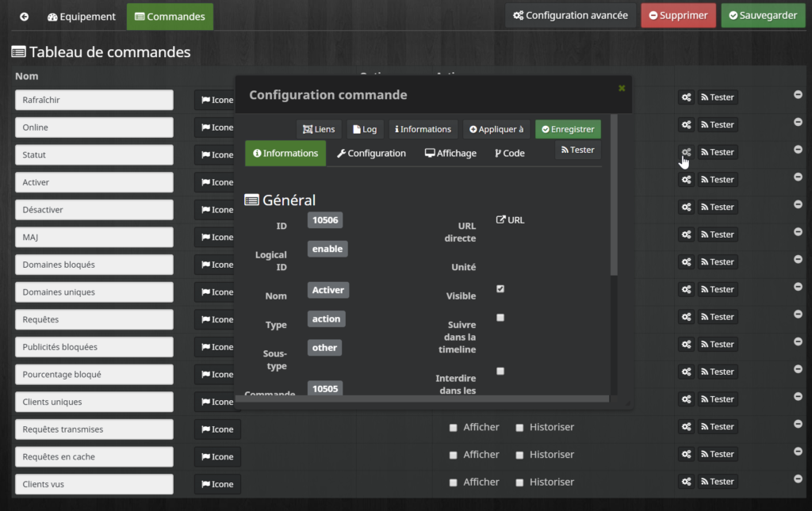Check Historiser for Requêtes transmises

point(519,427)
